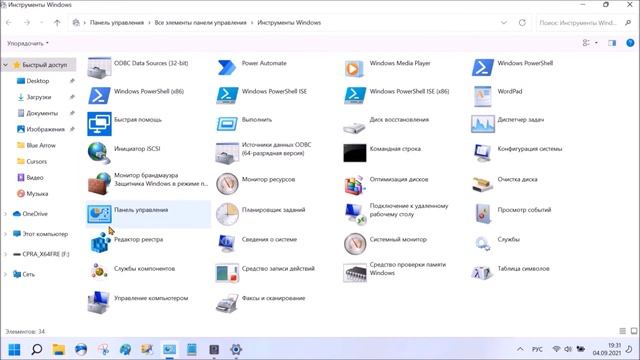Toggle the preview pane button
This screenshot has width=640, height=360.
pyautogui.click(x=612, y=43)
